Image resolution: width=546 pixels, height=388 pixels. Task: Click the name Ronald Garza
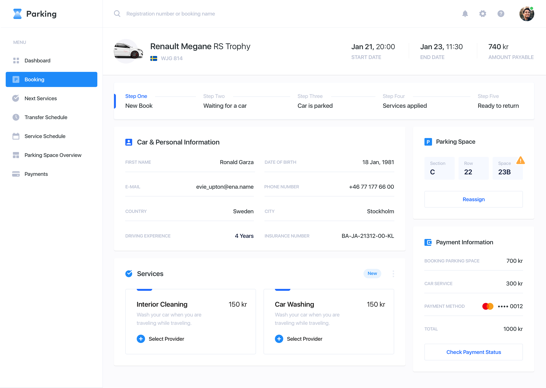coord(236,162)
